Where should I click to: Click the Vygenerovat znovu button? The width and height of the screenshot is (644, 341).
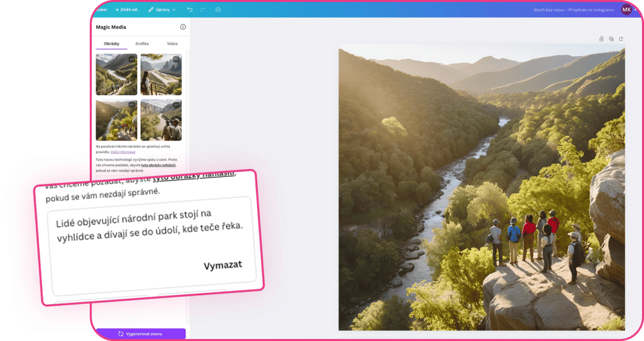pos(140,333)
